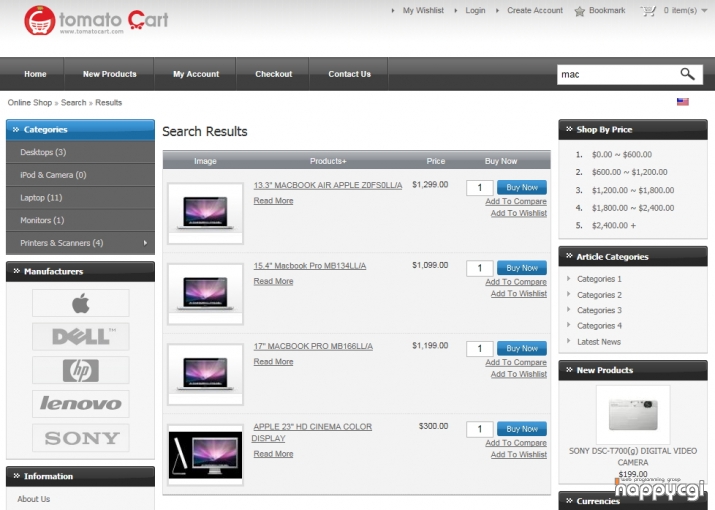Image resolution: width=715 pixels, height=510 pixels.
Task: Filter by Sony manufacturer logo
Action: pyautogui.click(x=81, y=438)
